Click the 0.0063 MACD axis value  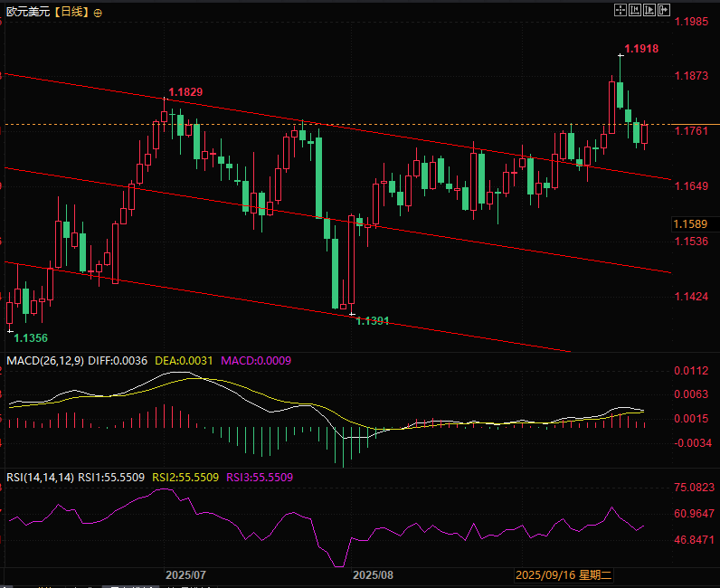coord(691,394)
